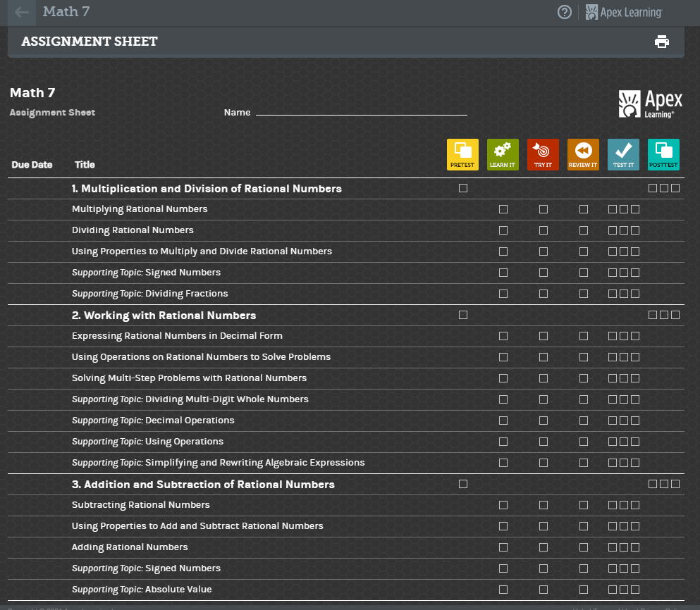
Task: Click the Apex Learning logo in top bar
Action: click(624, 12)
